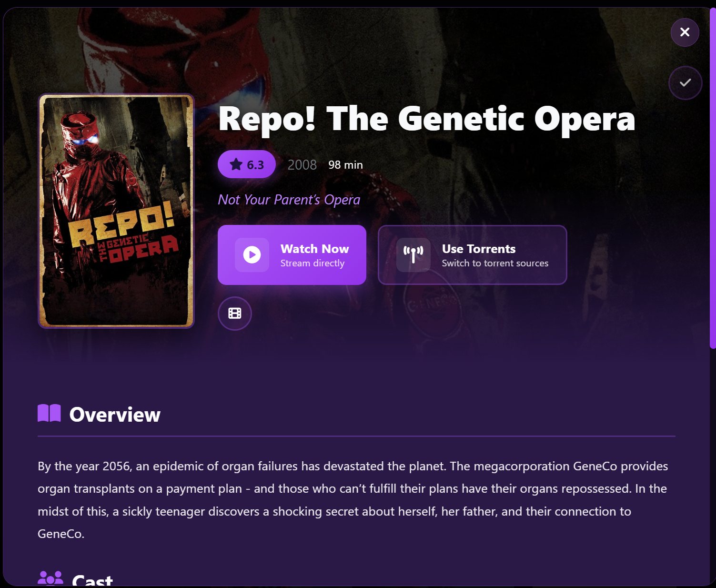Open the Repo! movie poster thumbnail
716x588 pixels.
[x=116, y=211]
